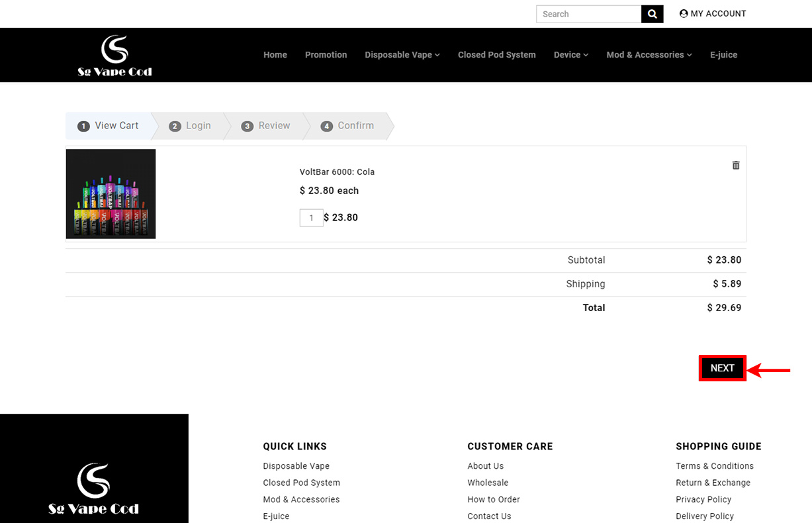Remove VoltBar item with trash icon

pyautogui.click(x=736, y=165)
